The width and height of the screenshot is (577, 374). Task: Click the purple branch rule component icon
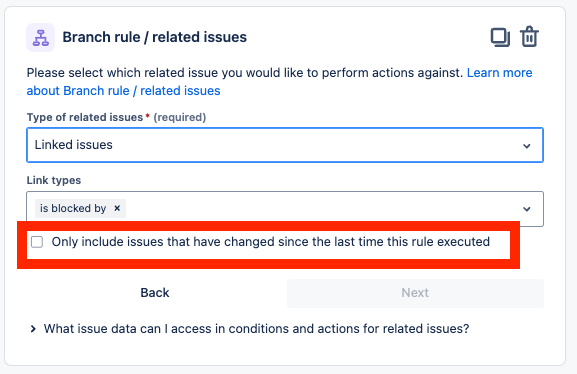tap(40, 38)
